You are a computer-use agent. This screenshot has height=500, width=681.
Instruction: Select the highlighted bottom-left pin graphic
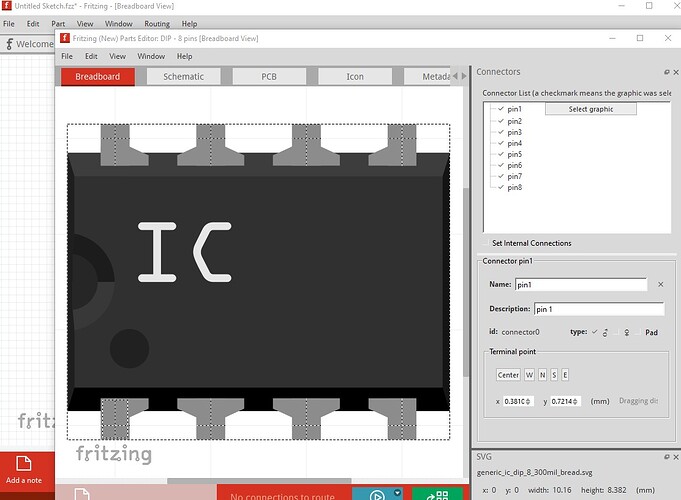pos(115,419)
